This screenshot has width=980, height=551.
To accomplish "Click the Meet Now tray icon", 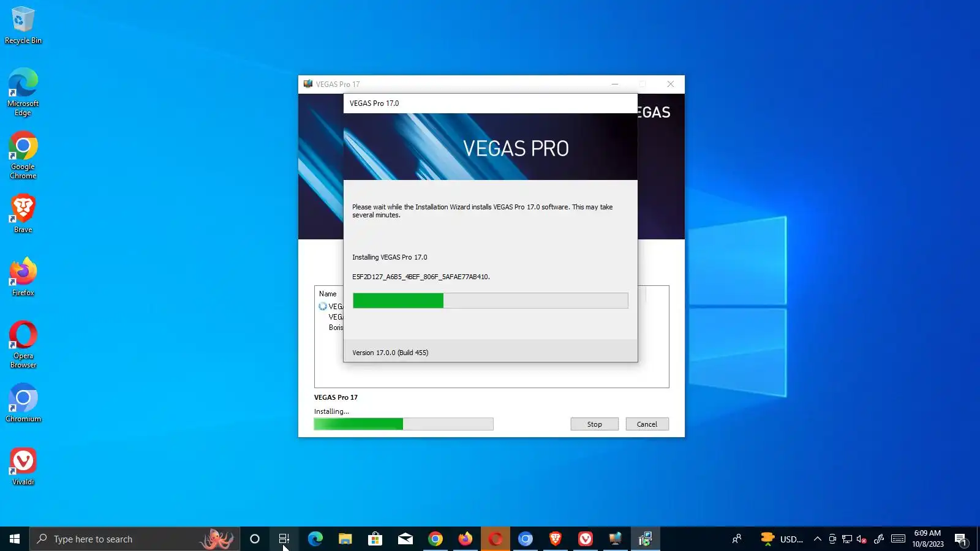I will click(832, 539).
